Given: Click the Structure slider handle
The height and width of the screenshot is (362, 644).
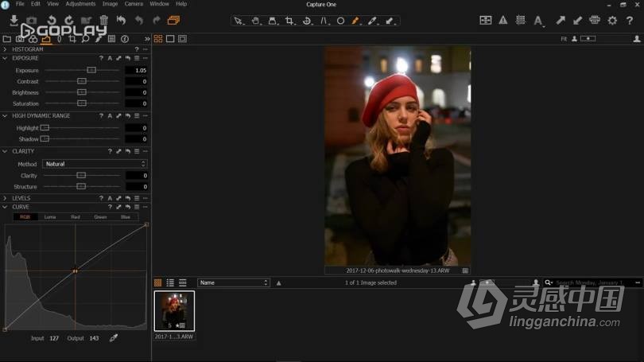Looking at the screenshot, I should pos(81,186).
